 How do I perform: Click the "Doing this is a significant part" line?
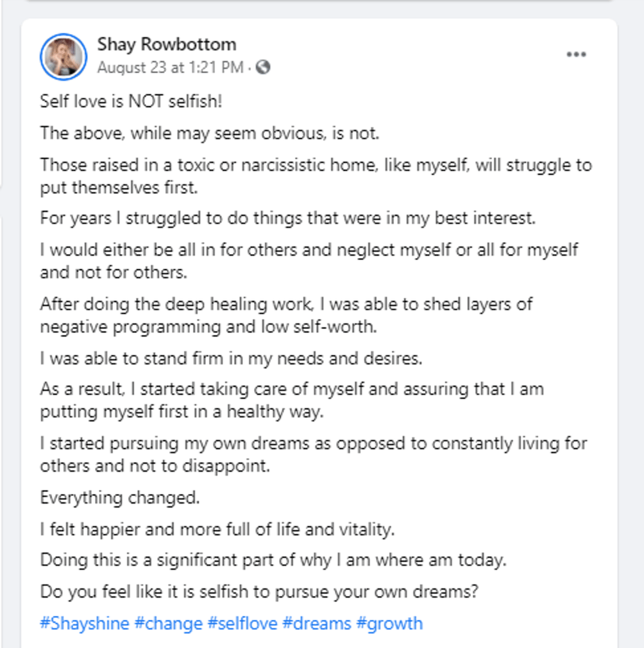273,560
